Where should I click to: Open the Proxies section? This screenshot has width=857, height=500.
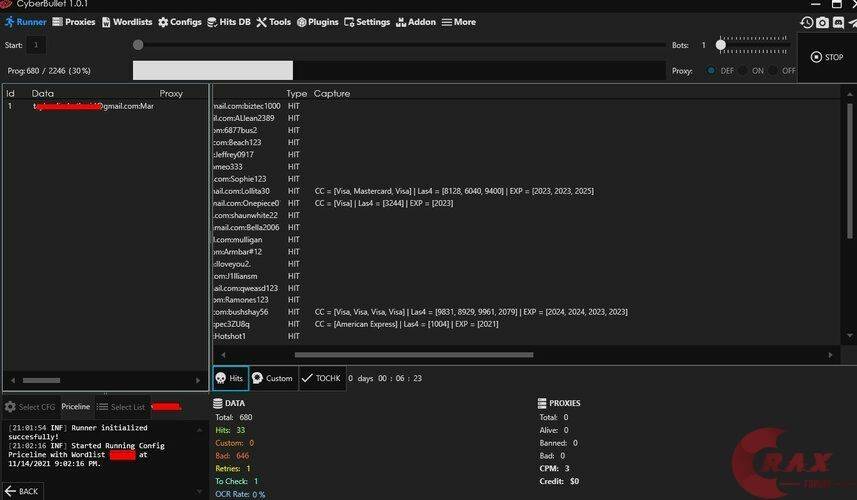point(74,22)
